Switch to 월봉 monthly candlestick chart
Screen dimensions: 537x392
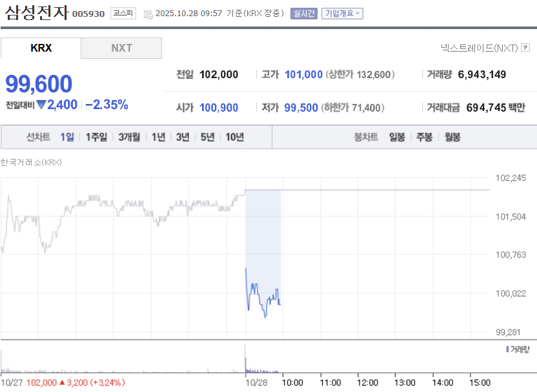(x=452, y=137)
